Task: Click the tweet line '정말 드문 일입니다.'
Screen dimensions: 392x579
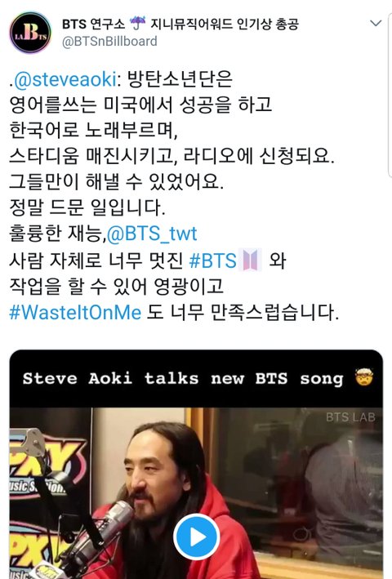Action: click(x=87, y=207)
